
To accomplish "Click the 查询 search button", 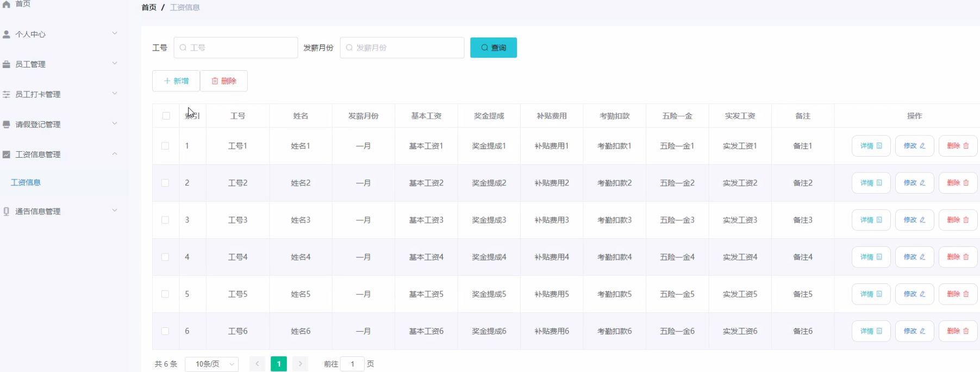I will click(x=494, y=47).
